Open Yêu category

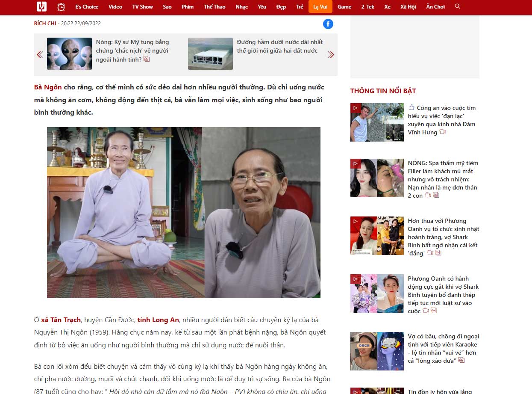[262, 6]
